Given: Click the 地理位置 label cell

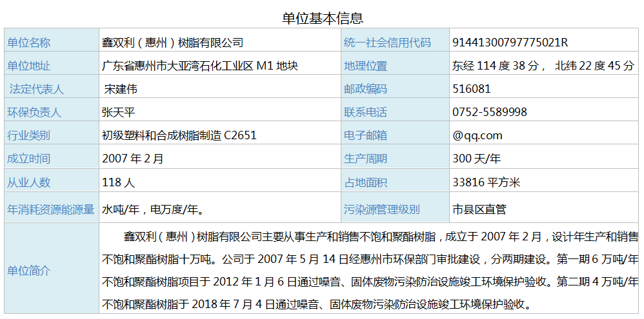Looking at the screenshot, I should 366,66.
